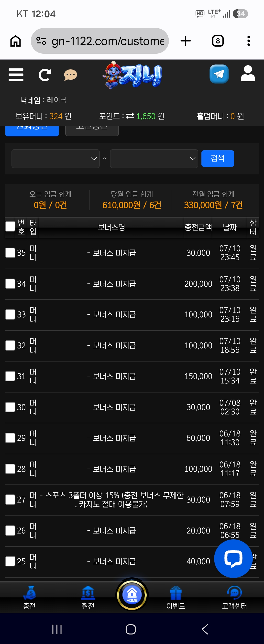
Task: Open the user profile icon
Action: (x=248, y=73)
